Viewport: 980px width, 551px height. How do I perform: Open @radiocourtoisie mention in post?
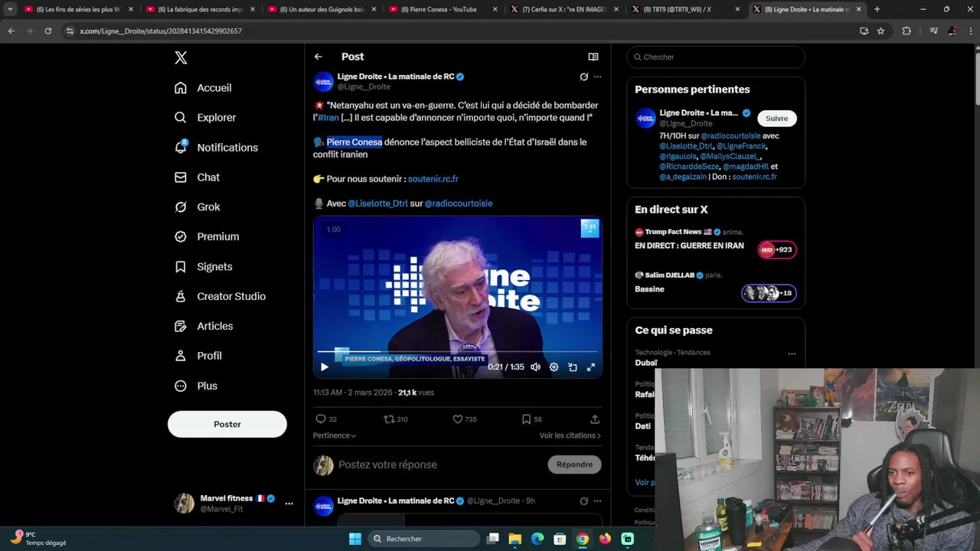(459, 204)
